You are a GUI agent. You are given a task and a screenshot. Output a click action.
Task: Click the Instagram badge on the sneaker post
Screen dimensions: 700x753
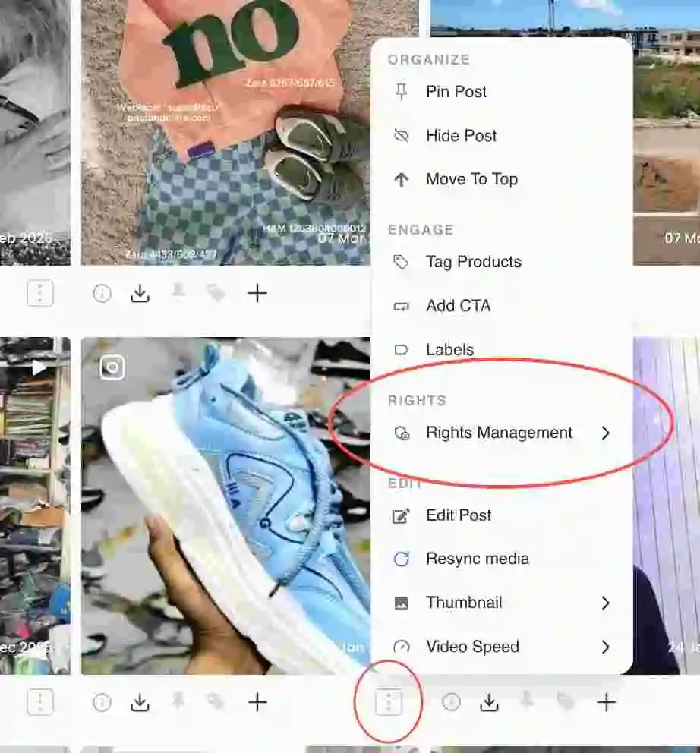[112, 368]
